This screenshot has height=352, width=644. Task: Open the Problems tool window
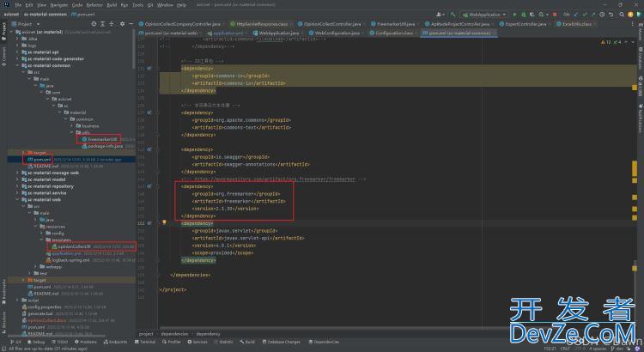(85, 342)
